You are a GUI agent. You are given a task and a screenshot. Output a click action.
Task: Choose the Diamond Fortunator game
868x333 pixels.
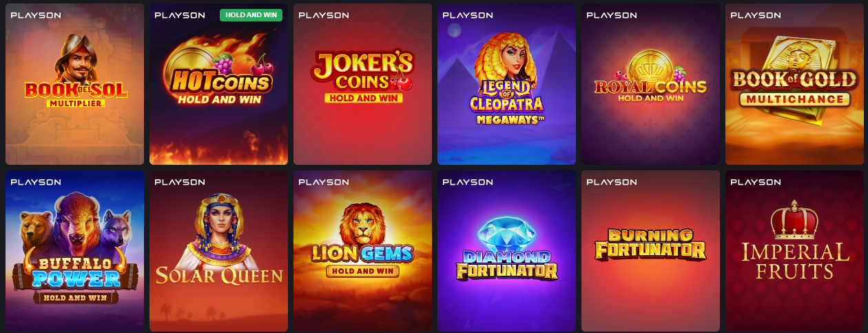tap(506, 251)
